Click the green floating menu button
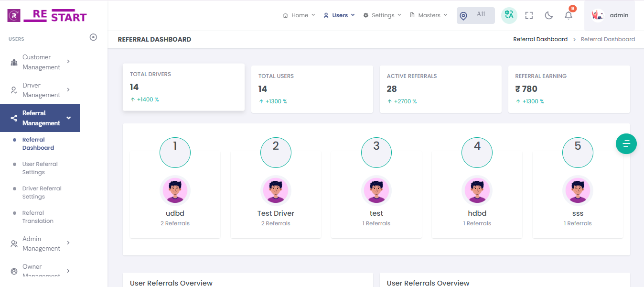Screen dimensions: 644x287 pyautogui.click(x=626, y=143)
